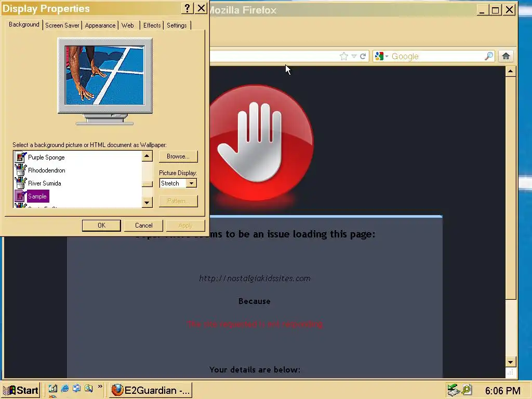Click the Pattern... button
The width and height of the screenshot is (532, 399).
(178, 201)
